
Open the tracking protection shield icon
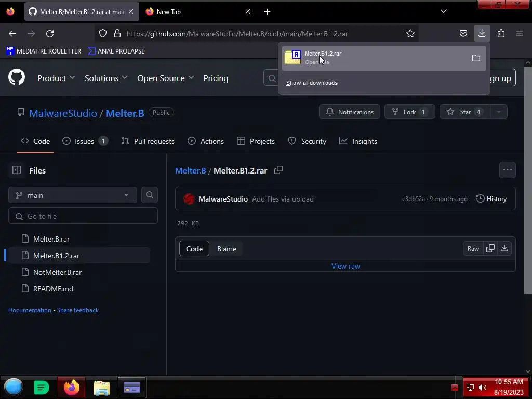(103, 34)
